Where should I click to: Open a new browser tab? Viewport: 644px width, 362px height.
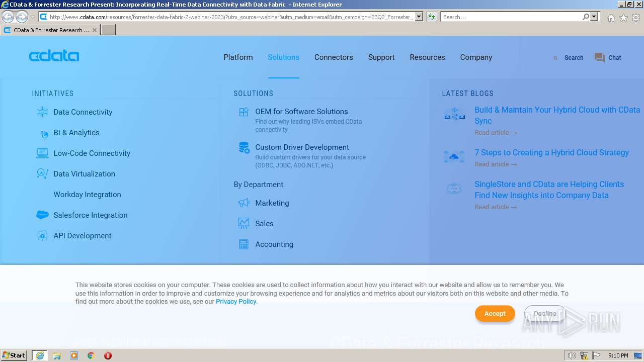pyautogui.click(x=108, y=30)
